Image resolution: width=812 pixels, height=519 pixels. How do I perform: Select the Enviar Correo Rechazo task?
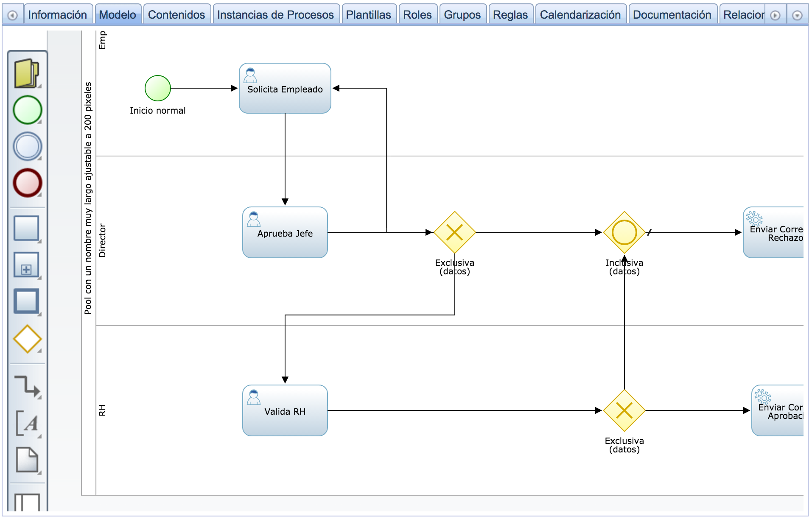pos(773,232)
